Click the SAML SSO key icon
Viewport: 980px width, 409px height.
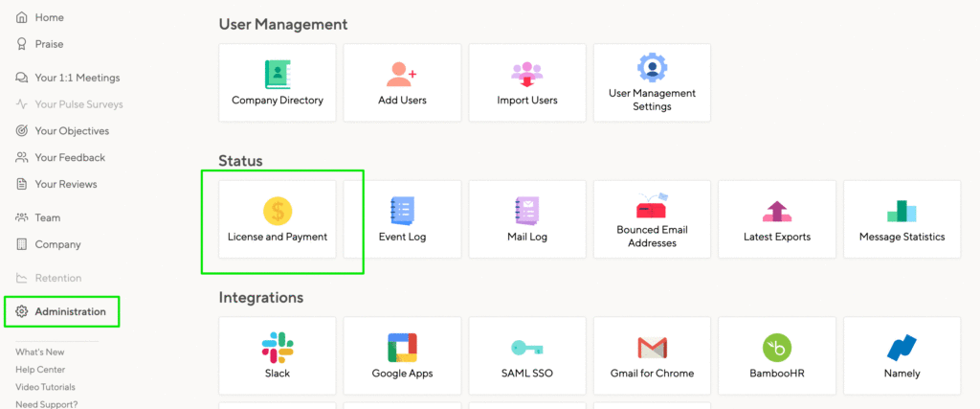point(527,348)
